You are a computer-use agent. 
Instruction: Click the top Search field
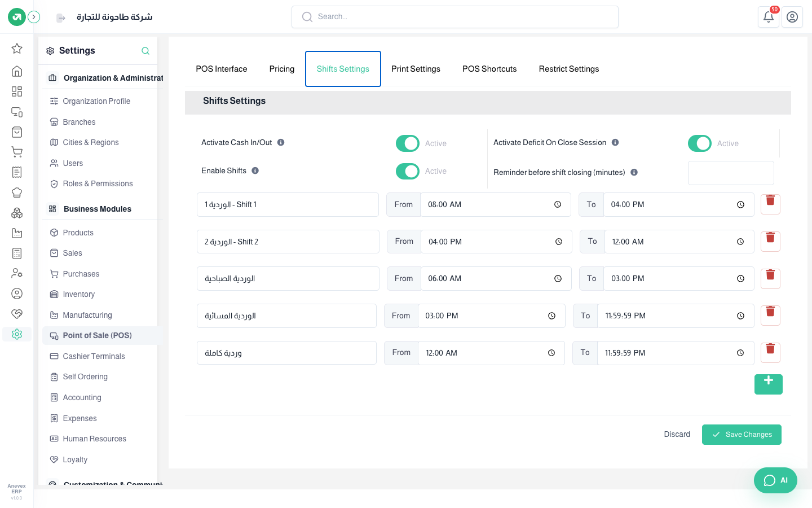tap(455, 17)
